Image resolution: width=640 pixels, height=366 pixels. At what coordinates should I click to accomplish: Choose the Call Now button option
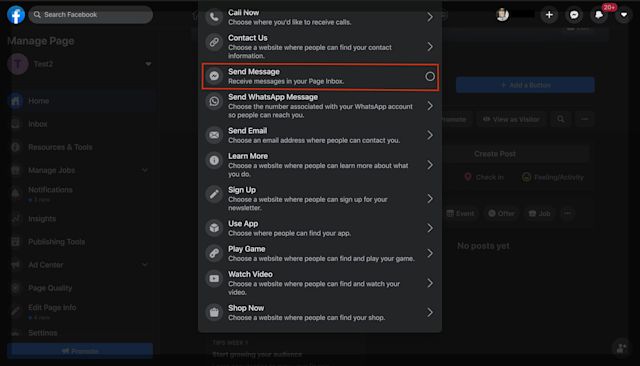(x=320, y=17)
